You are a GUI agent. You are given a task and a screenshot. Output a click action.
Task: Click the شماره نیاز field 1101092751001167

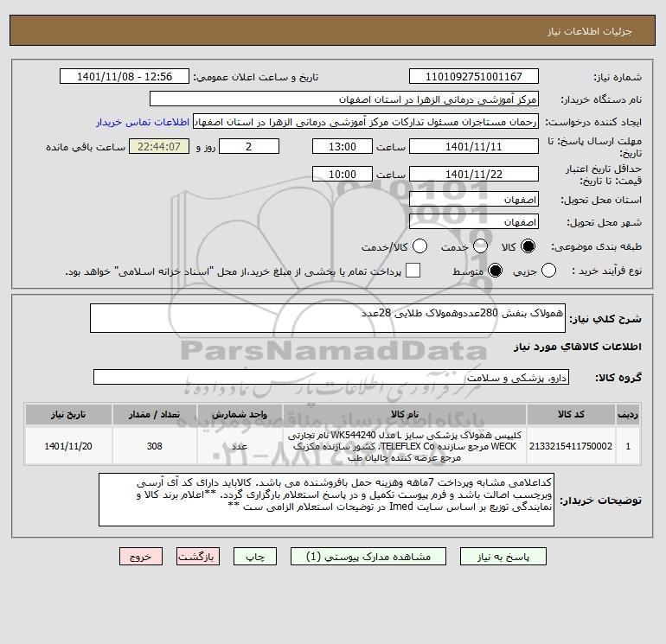point(474,76)
